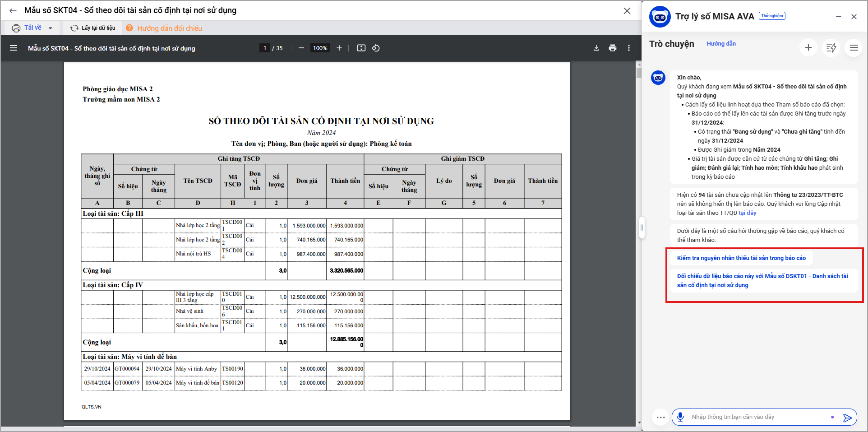Click the Sân khấu, bồn hoa asset name

[197, 325]
